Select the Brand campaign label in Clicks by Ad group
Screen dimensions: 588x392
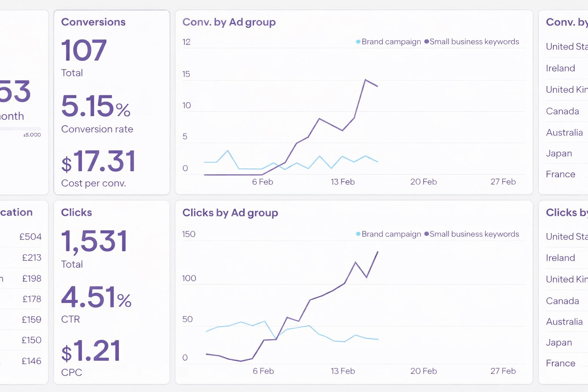click(391, 234)
